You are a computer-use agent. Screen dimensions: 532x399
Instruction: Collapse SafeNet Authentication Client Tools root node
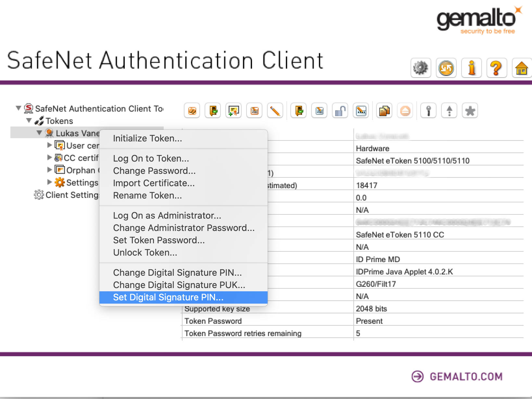(x=19, y=108)
